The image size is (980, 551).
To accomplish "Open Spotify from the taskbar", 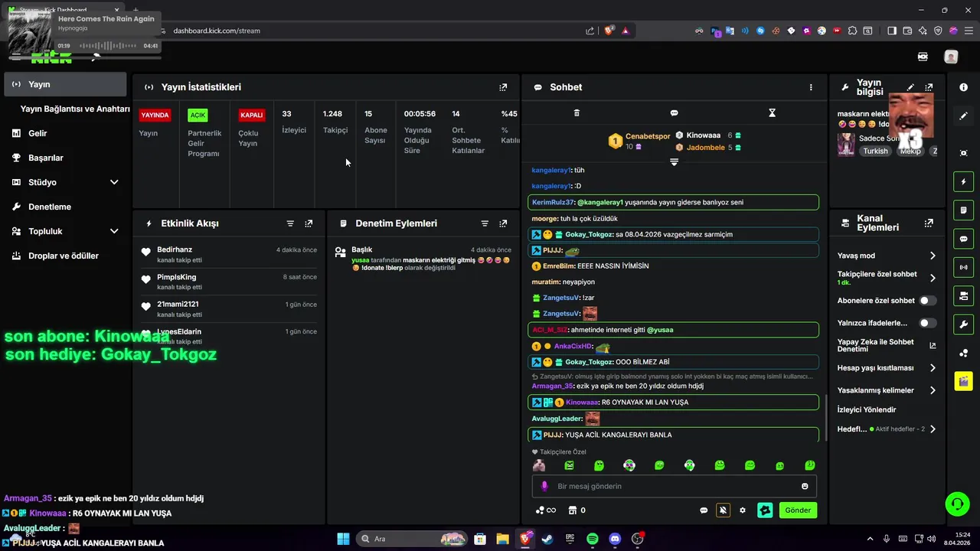I will coord(592,539).
